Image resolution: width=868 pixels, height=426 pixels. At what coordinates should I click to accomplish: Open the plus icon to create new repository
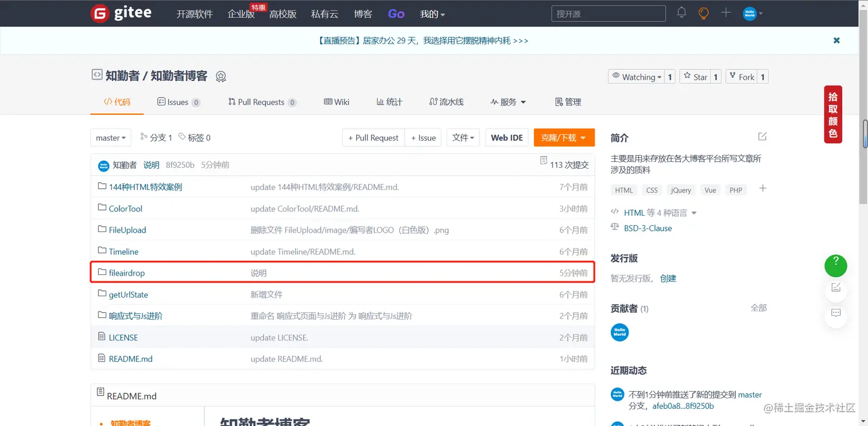[x=725, y=13]
